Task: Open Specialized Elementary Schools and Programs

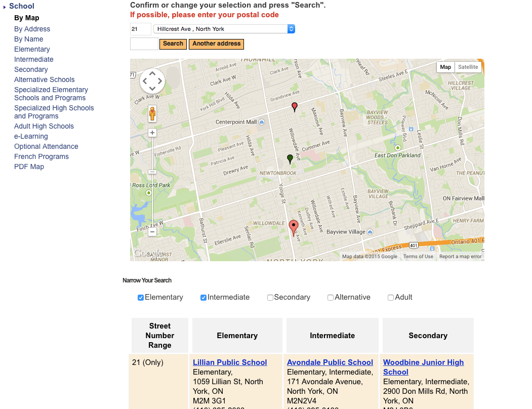Action: point(51,94)
